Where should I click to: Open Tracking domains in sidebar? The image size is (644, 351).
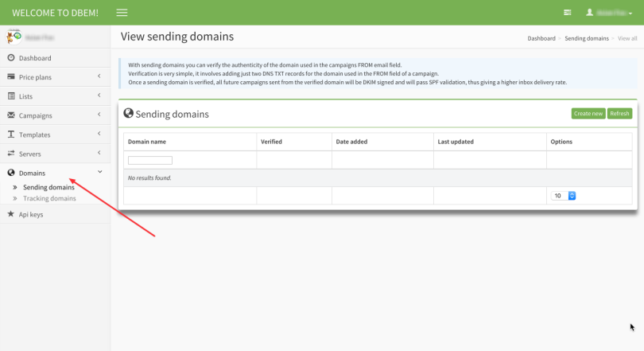49,198
